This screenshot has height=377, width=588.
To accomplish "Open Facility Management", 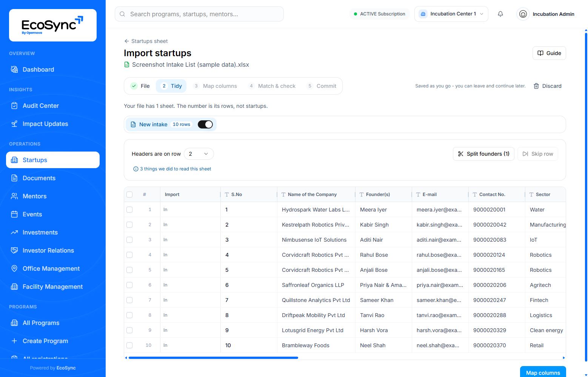I will pos(53,287).
